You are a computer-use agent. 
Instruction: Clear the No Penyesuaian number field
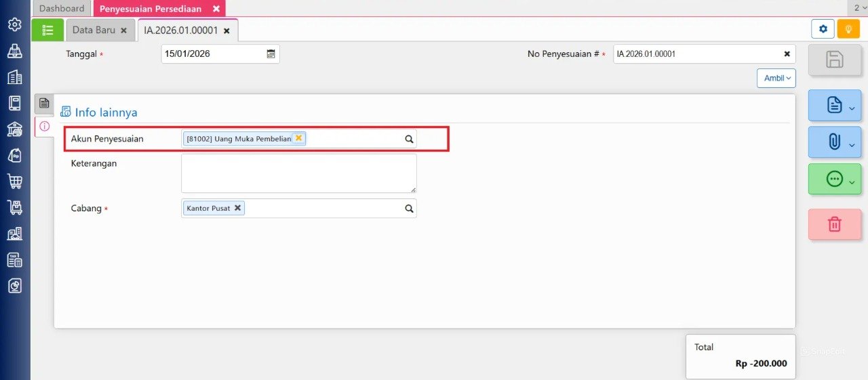tap(787, 54)
